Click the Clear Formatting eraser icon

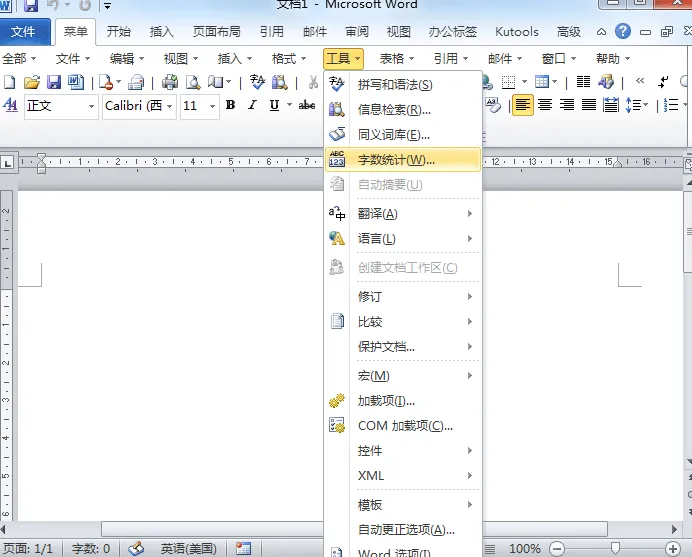pyautogui.click(x=493, y=105)
